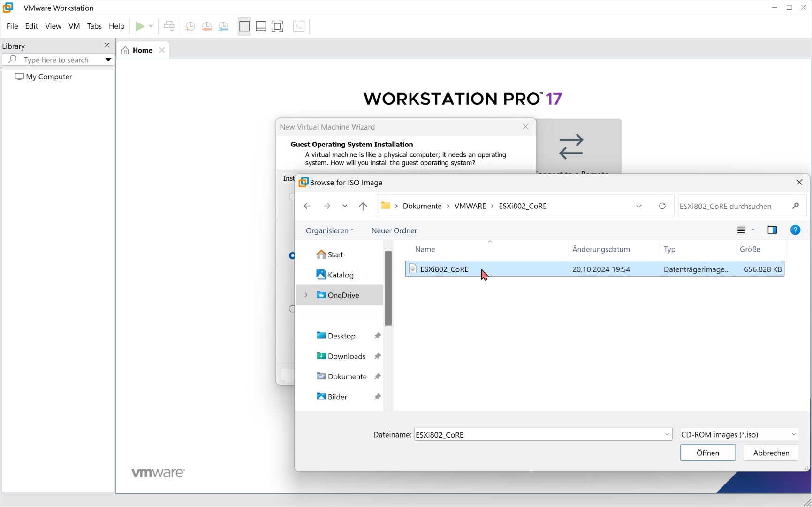Refresh the folder view

[662, 206]
